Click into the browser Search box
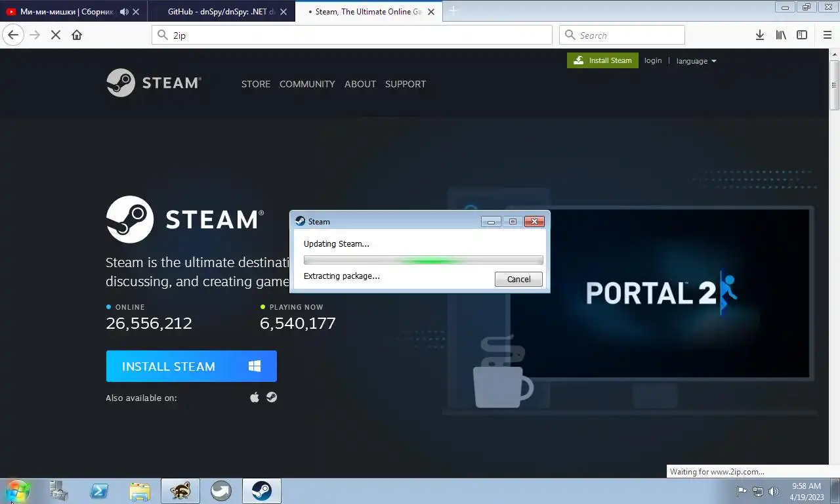The image size is (840, 504). click(x=622, y=35)
